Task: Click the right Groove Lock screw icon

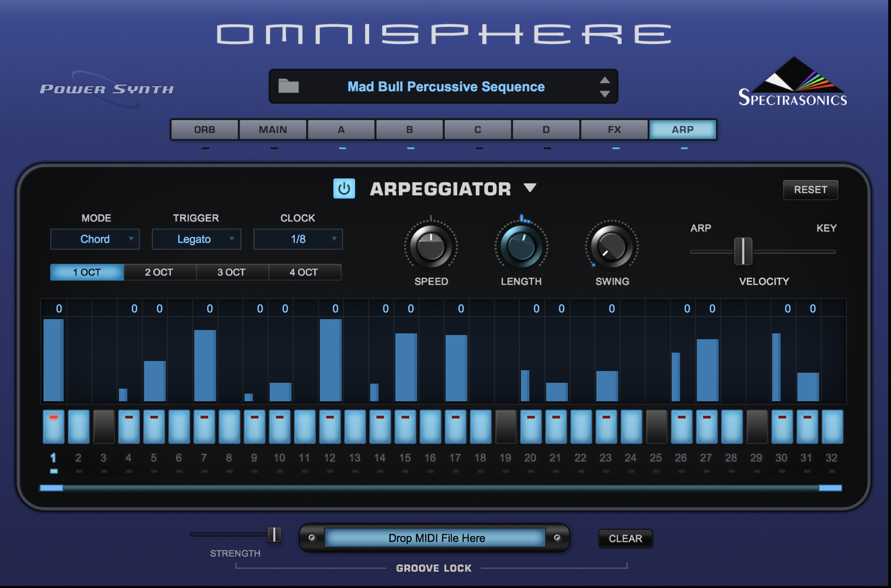Action: pos(557,538)
